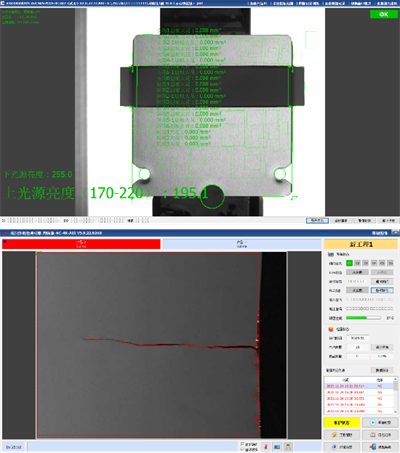Click the log list vertical scrollbar

(x=396, y=396)
